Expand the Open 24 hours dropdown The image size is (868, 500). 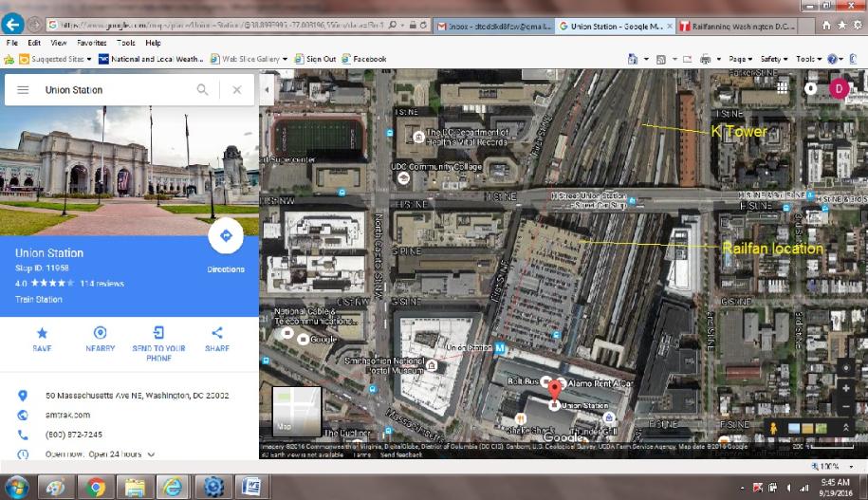[x=151, y=454]
